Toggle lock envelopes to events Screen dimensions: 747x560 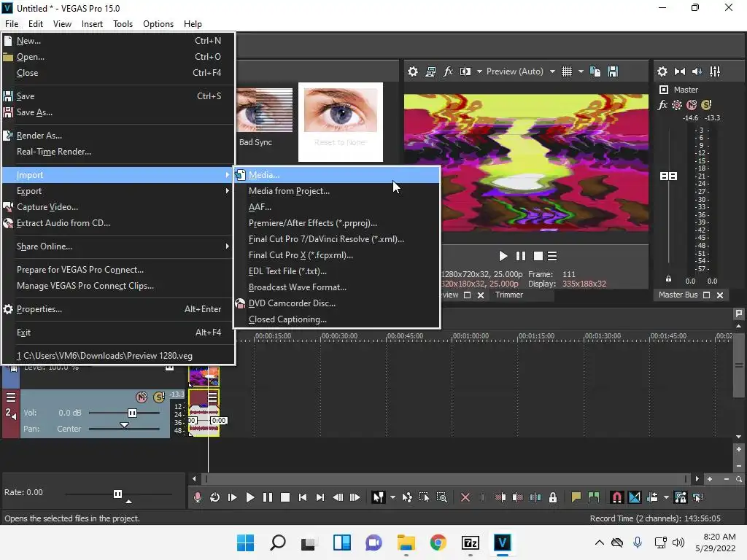[x=681, y=497]
